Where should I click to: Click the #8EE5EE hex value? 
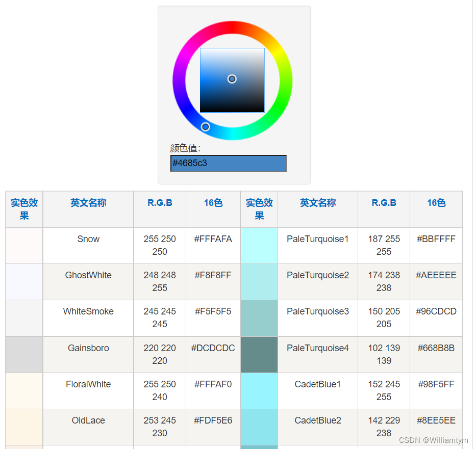436,420
